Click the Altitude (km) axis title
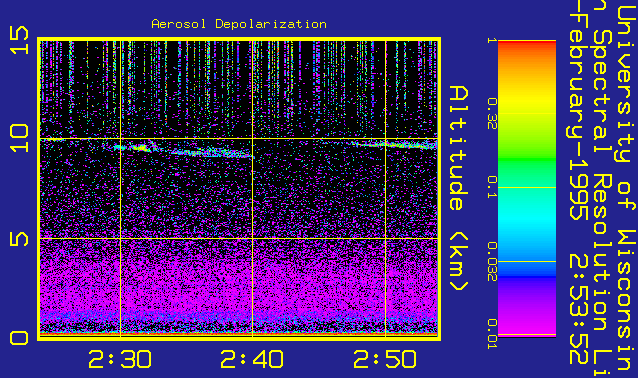The height and width of the screenshot is (378, 638). point(459,188)
